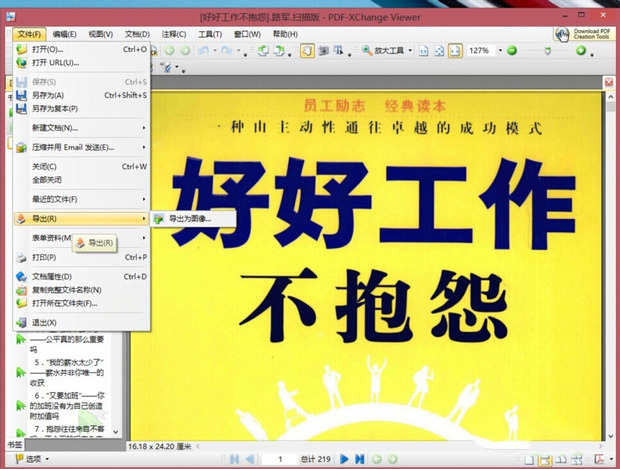This screenshot has height=469, width=620.
Task: Click the Undo arrow icon
Action: coord(204,51)
